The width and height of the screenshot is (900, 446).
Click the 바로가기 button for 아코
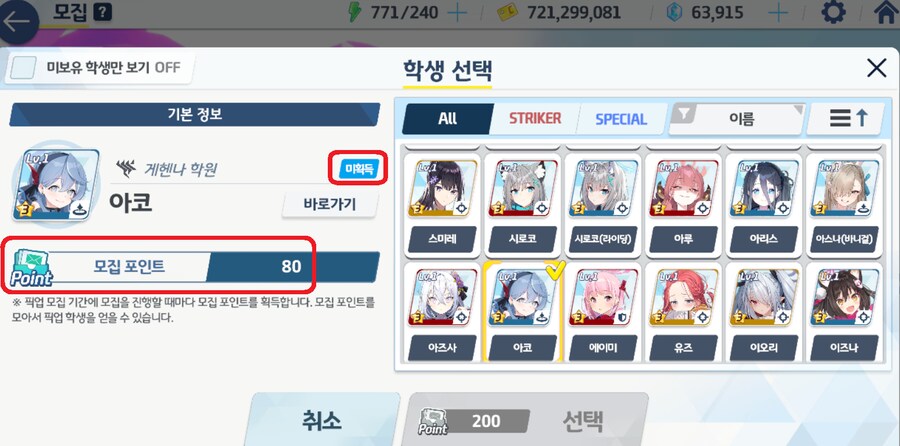point(329,204)
